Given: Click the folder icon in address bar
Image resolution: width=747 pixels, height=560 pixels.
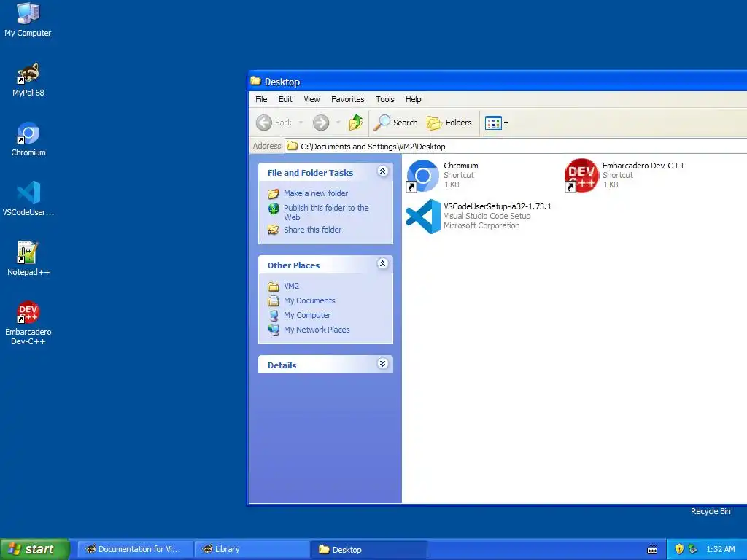Looking at the screenshot, I should point(293,146).
